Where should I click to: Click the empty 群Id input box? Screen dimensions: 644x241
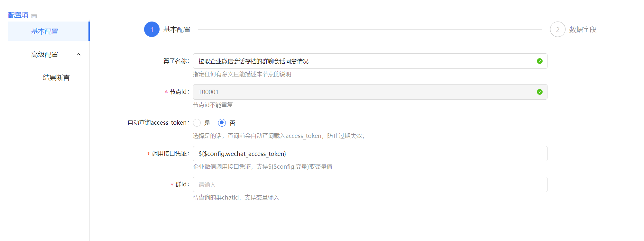370,184
